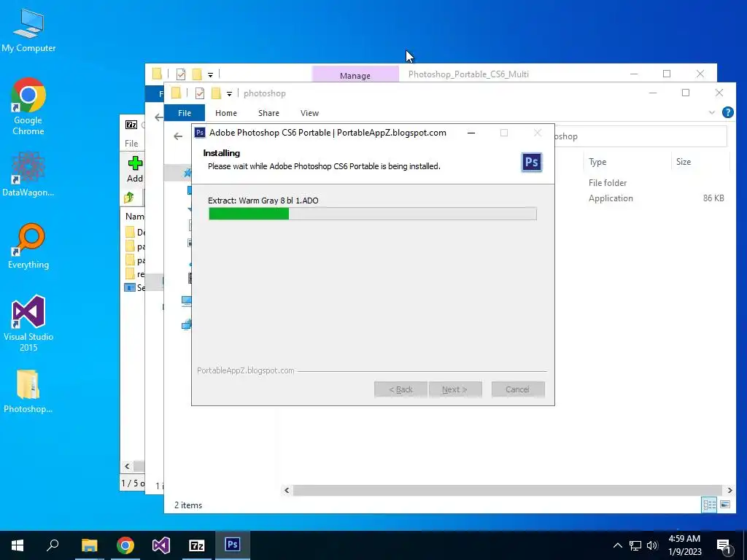Click back arrow in Photoshop_Portable_CS6_Multi window
This screenshot has height=560, width=747.
158,117
